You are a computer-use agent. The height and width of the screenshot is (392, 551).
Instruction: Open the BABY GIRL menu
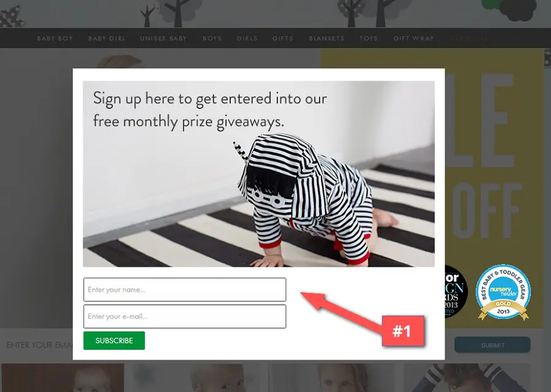coord(107,39)
